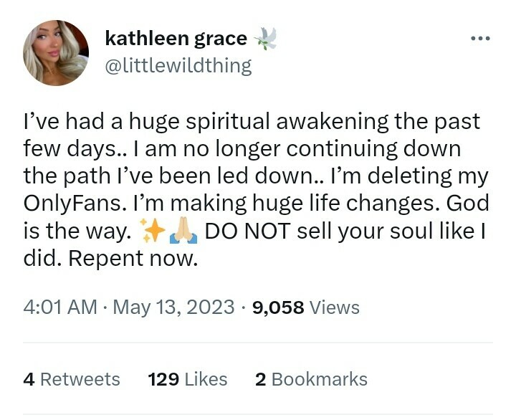Click kathleen grace's profile avatar
Screen dimensions: 516x420
[x=56, y=53]
